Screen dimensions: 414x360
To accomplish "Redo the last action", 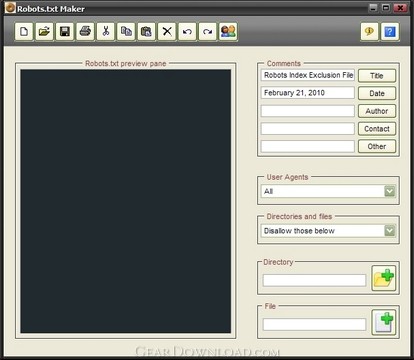I will [208, 32].
